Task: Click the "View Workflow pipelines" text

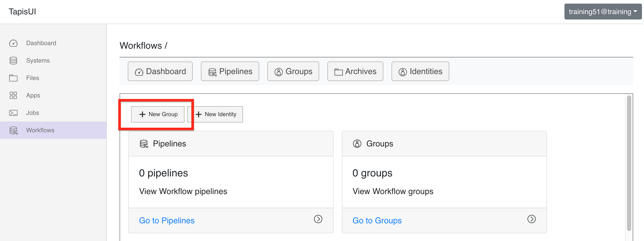Action: pyautogui.click(x=183, y=191)
